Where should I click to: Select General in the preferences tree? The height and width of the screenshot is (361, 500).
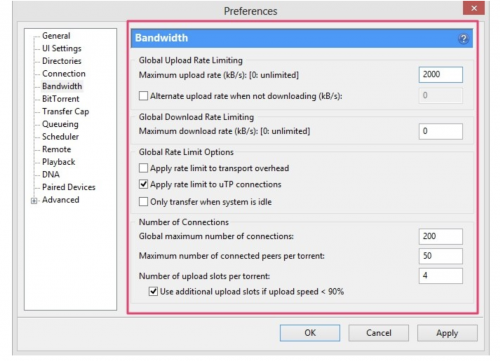click(56, 36)
